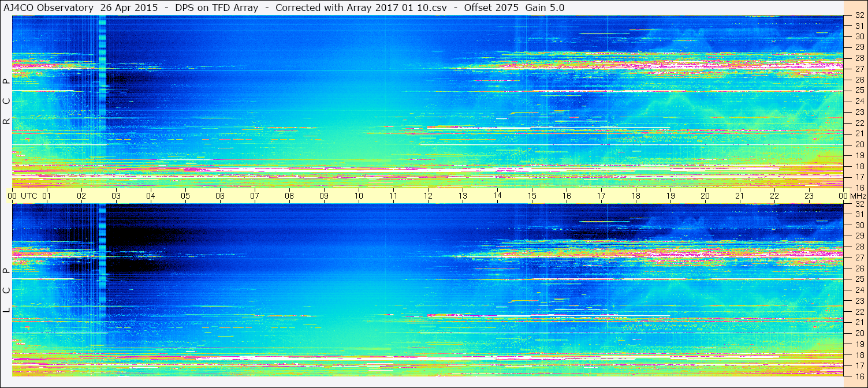
Task: Click the 21 hour tick on the time axis
Action: tap(740, 196)
